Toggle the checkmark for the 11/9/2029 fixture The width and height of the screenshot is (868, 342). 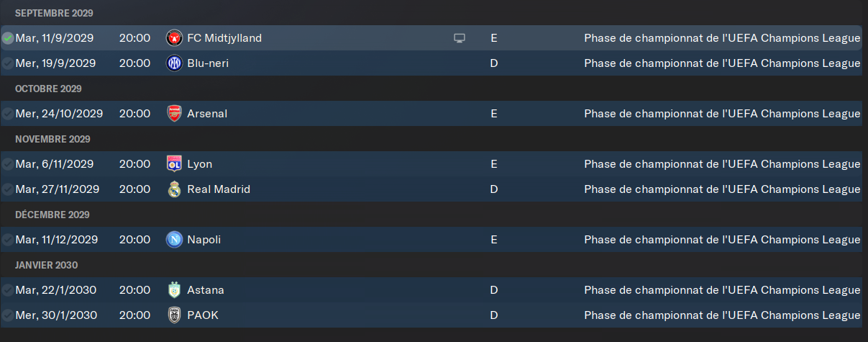point(8,38)
